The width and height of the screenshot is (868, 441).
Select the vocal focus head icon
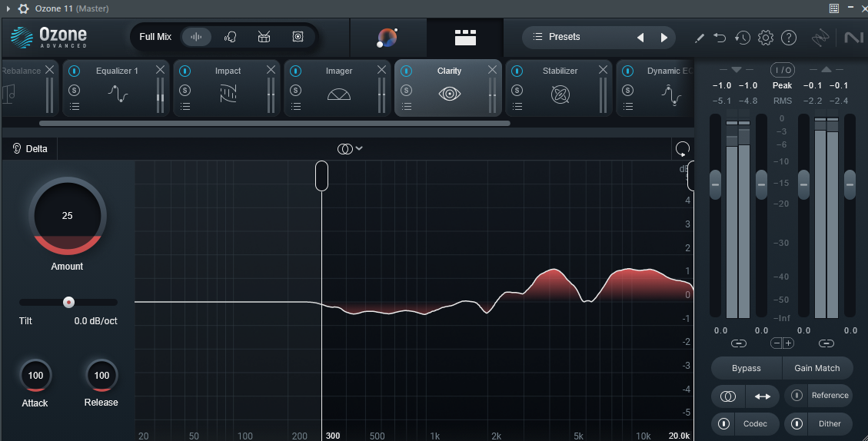[x=231, y=37]
